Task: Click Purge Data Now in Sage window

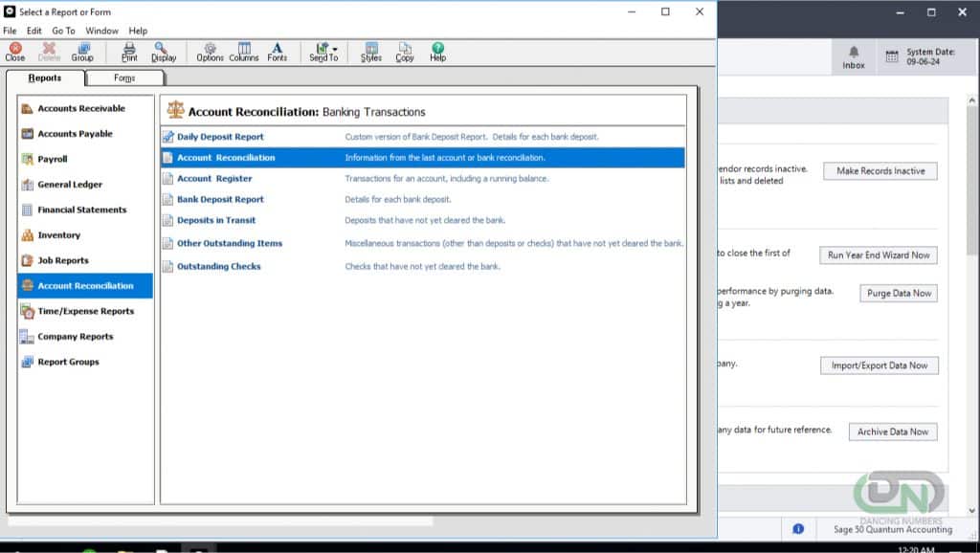Action: click(x=899, y=293)
